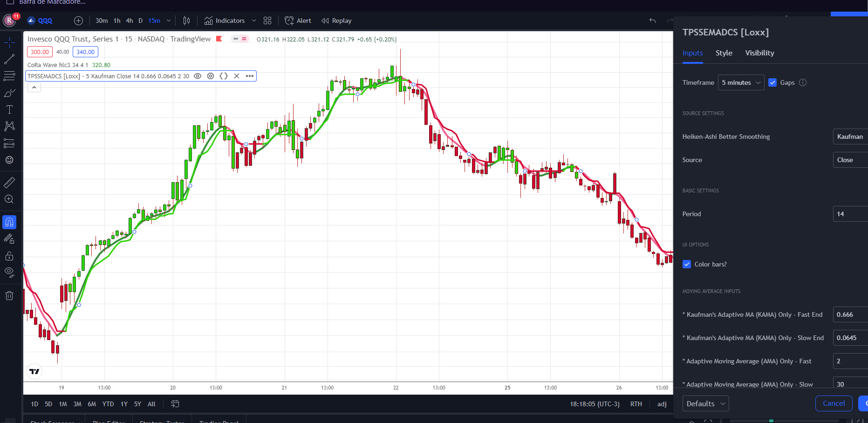Uncheck the Color bars? checkbox
The image size is (868, 423).
click(687, 264)
